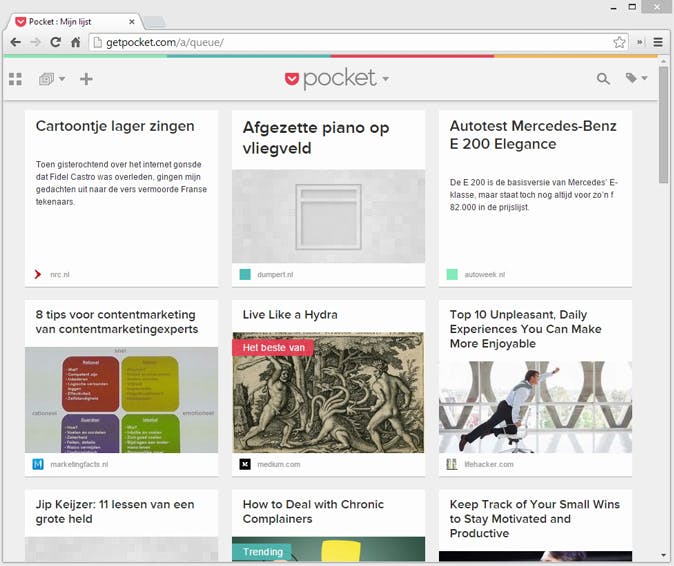This screenshot has width=674, height=566.
Task: Open 8 tips voor contentmarketing article
Action: (117, 322)
